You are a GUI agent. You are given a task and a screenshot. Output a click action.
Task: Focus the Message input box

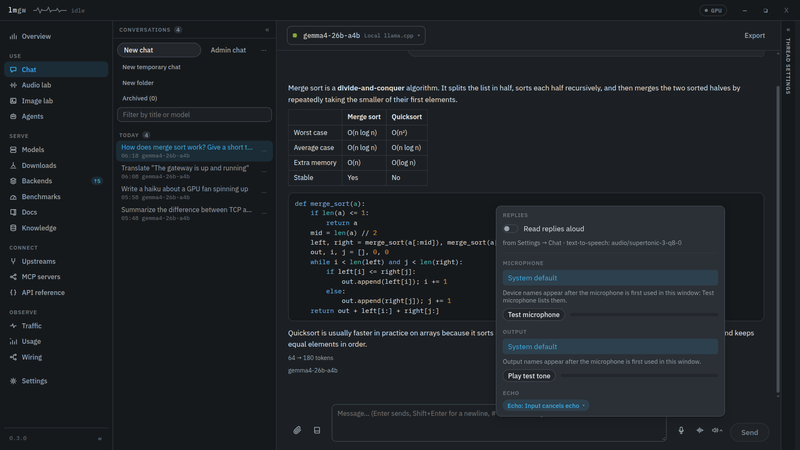[x=499, y=422]
